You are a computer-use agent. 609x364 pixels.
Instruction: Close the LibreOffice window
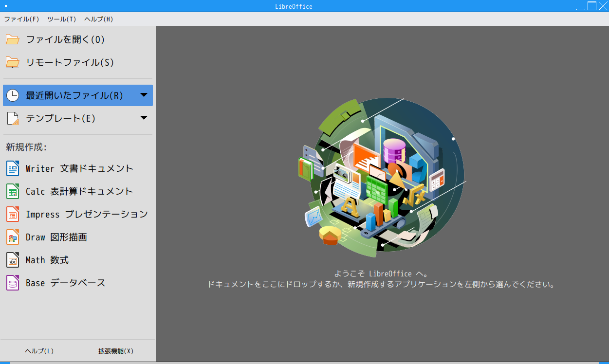(603, 6)
